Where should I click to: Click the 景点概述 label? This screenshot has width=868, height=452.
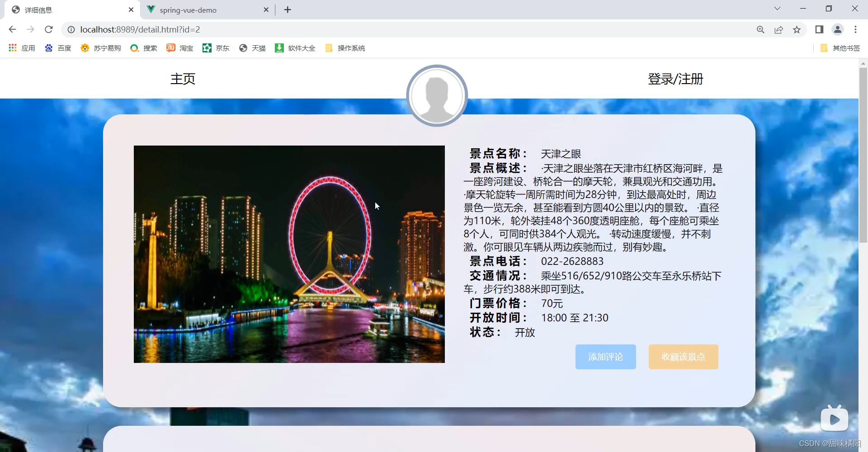point(498,168)
